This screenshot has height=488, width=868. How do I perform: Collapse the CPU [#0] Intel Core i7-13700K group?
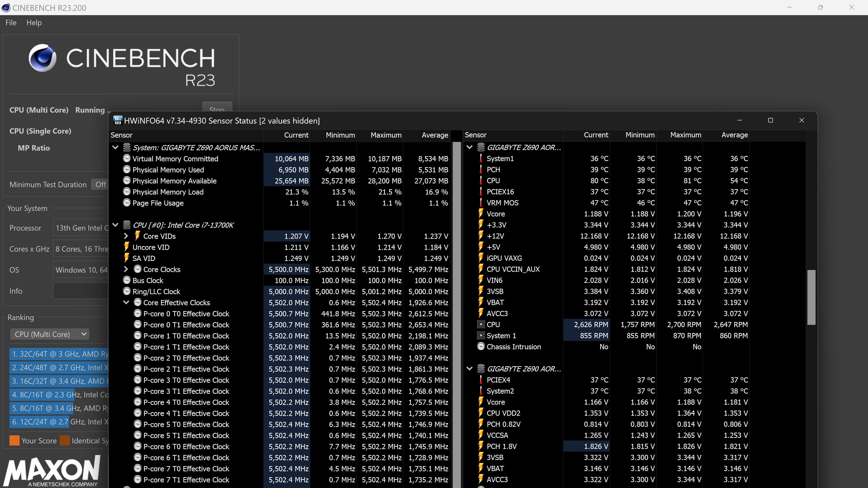[x=115, y=225]
